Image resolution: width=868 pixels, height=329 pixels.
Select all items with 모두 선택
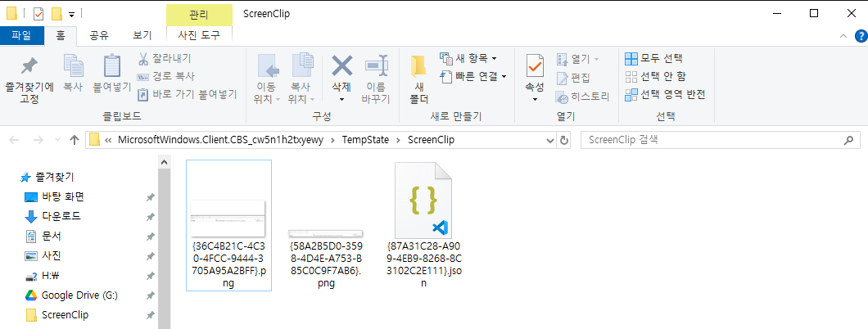tap(653, 58)
